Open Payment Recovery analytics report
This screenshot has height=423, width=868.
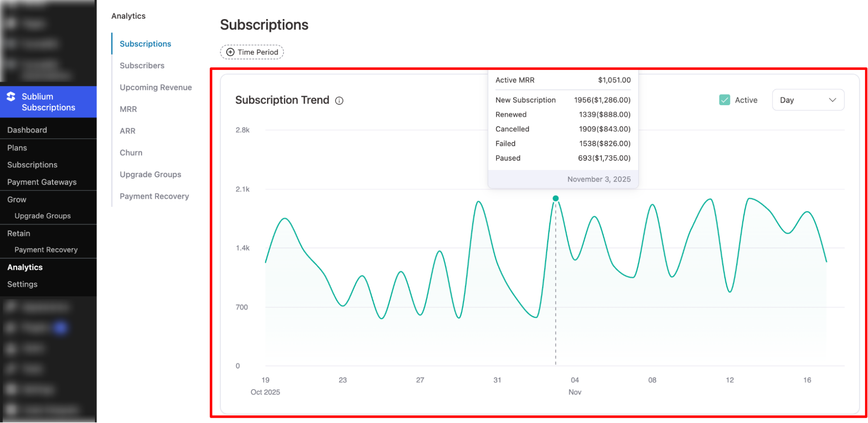(154, 196)
